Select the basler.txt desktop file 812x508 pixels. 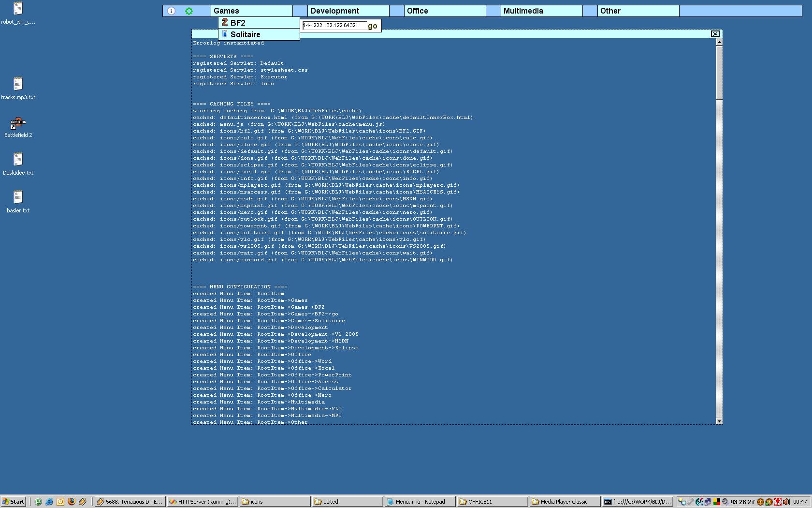[18, 198]
